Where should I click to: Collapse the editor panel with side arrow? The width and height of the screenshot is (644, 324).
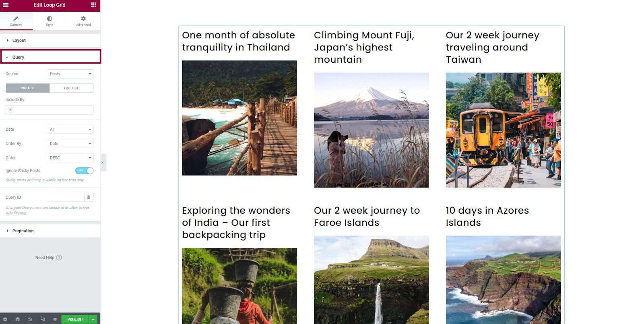pos(103,163)
